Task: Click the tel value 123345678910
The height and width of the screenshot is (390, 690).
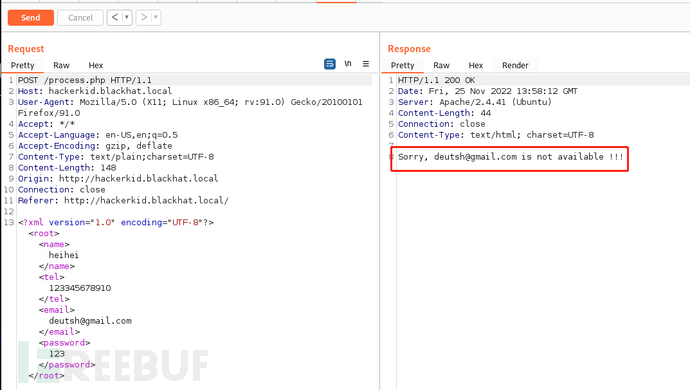Action: pyautogui.click(x=80, y=288)
